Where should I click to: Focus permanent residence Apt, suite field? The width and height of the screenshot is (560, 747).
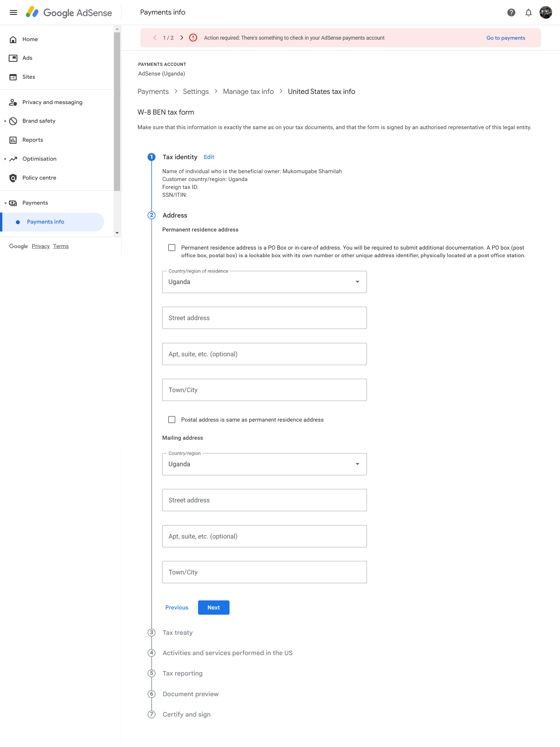(265, 354)
